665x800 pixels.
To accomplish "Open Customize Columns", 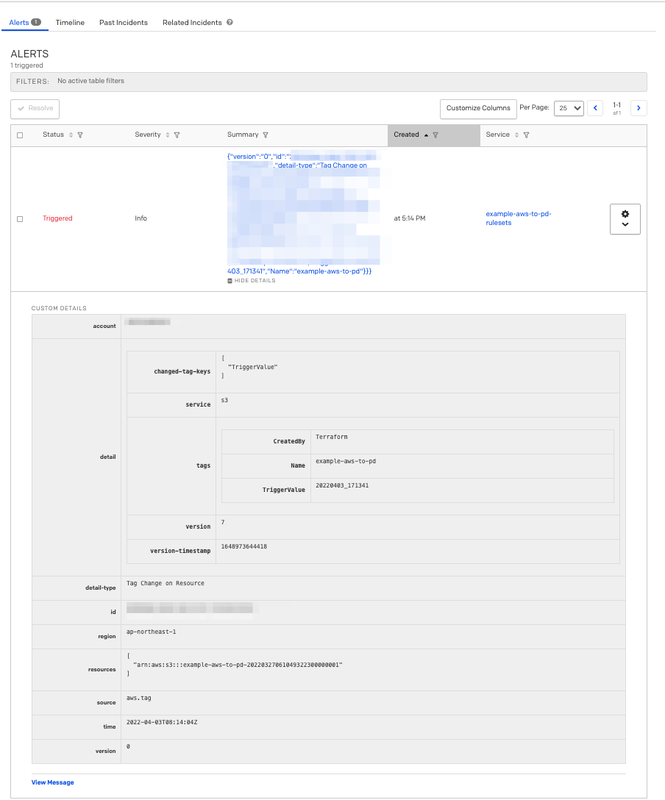I will point(478,108).
